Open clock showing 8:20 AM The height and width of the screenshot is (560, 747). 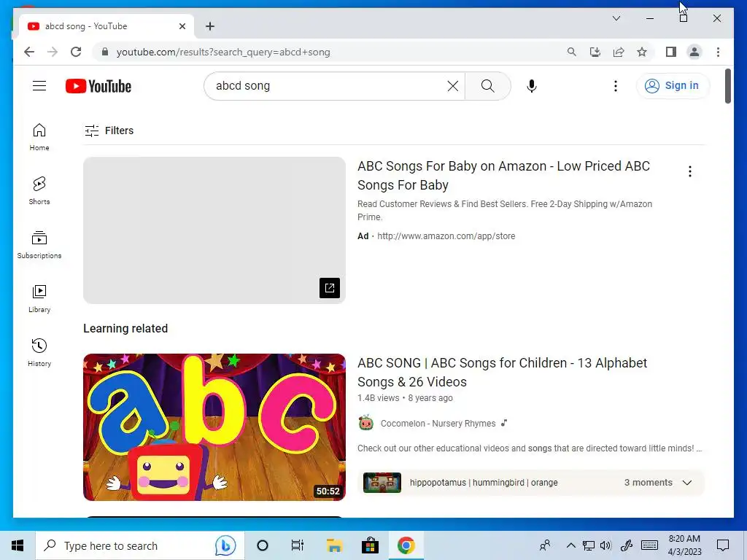(684, 545)
